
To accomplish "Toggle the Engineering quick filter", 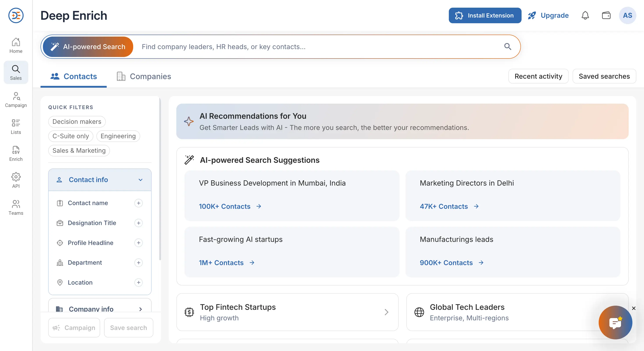I will click(x=118, y=136).
